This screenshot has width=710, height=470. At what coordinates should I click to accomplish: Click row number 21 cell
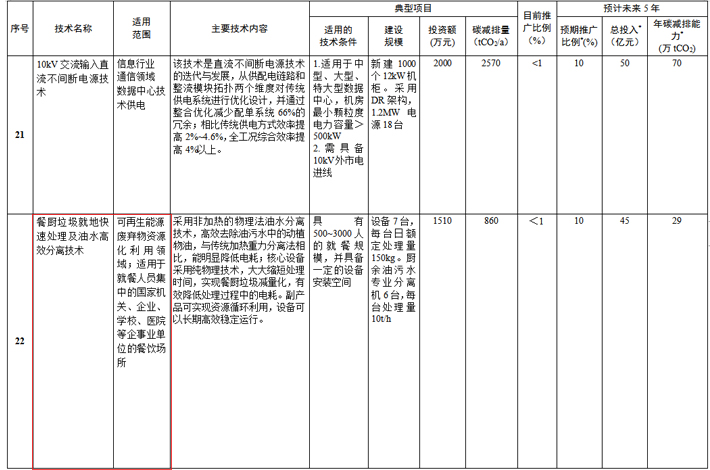coord(17,134)
